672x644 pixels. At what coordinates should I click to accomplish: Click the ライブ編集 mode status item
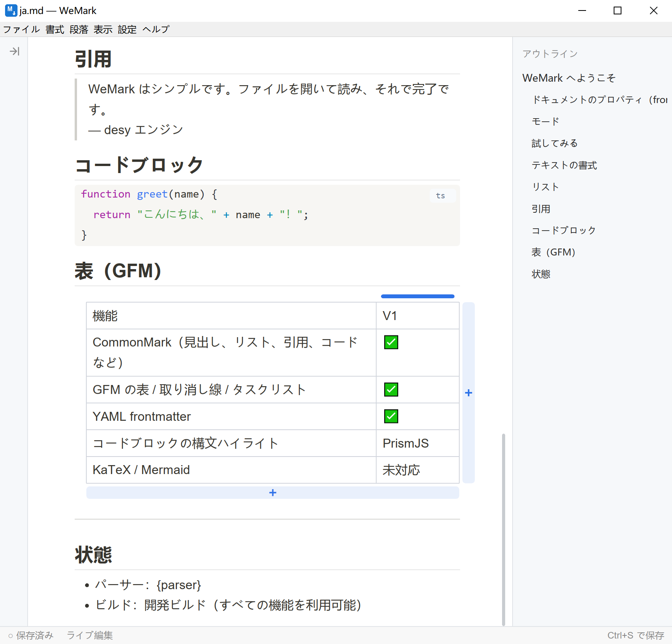click(90, 635)
